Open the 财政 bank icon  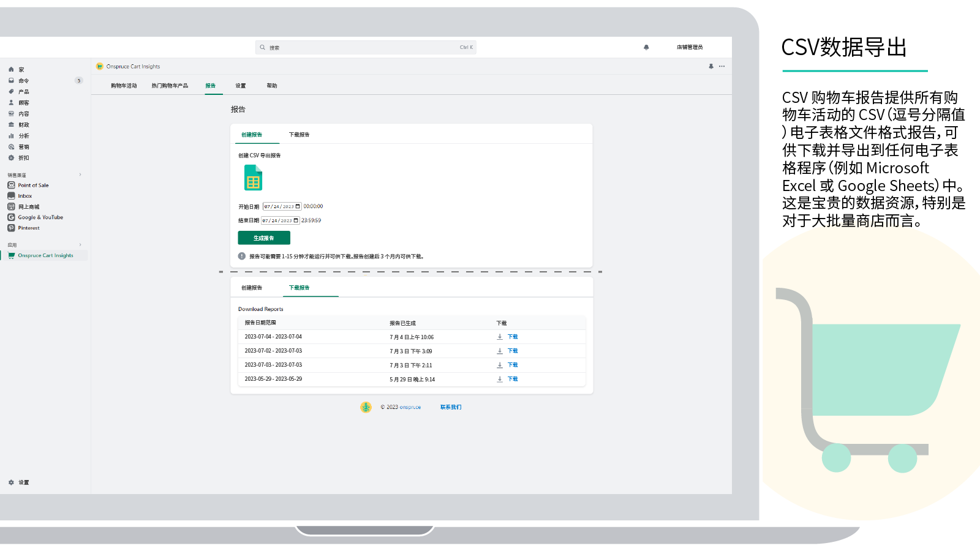11,125
